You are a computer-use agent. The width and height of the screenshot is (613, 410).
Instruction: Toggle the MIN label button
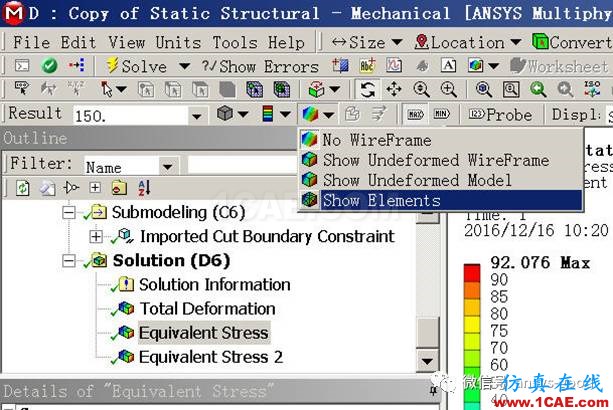pyautogui.click(x=441, y=114)
